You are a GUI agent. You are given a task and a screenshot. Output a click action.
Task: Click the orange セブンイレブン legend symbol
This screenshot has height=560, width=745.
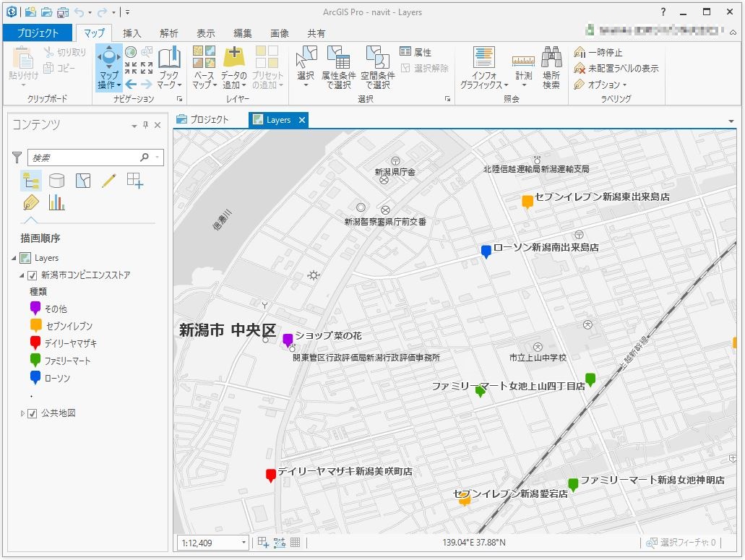[x=35, y=325]
